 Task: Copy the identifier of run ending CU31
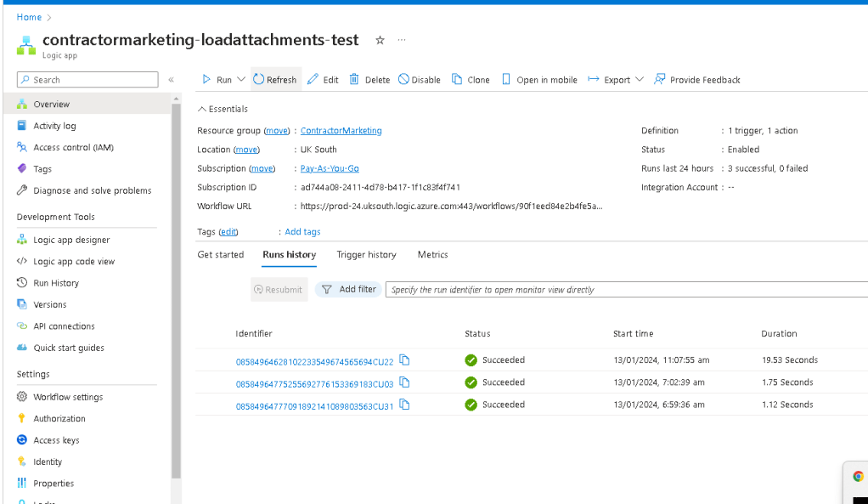[404, 405]
